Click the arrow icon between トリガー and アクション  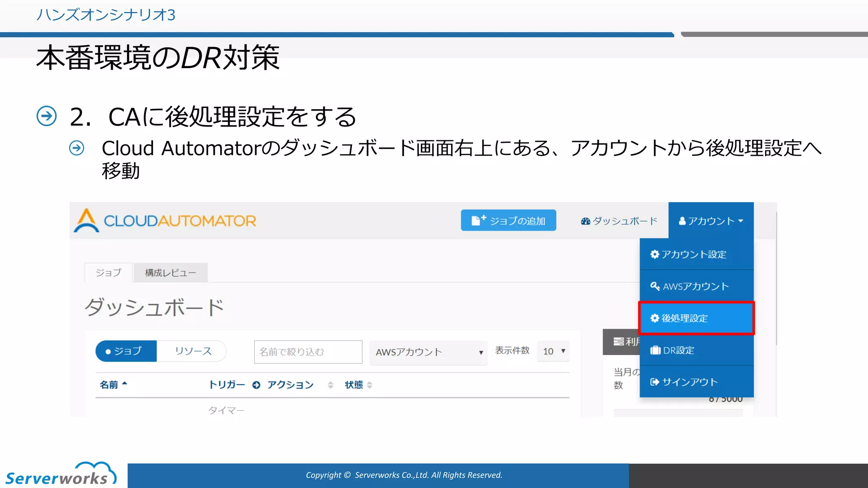(x=256, y=385)
